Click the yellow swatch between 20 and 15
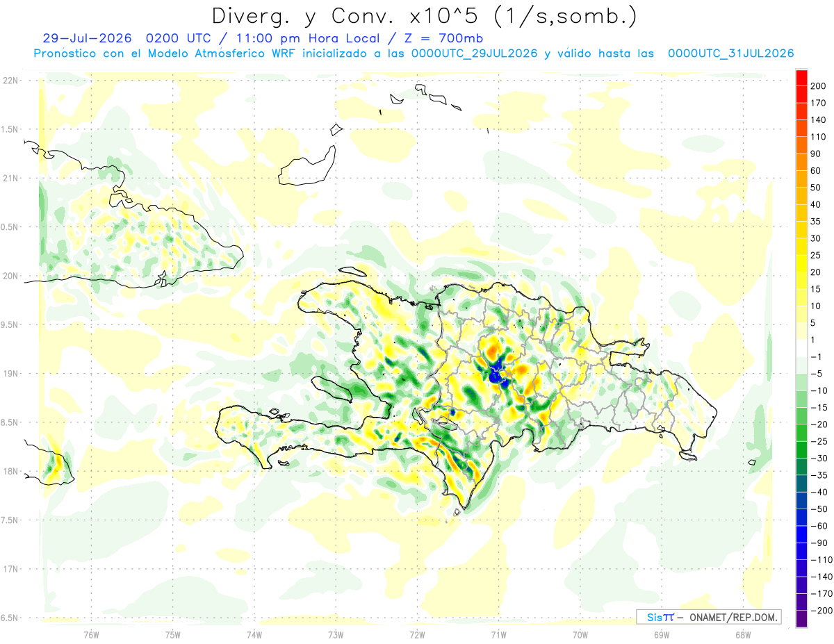Viewport: 834px width, 644px height. [801, 281]
